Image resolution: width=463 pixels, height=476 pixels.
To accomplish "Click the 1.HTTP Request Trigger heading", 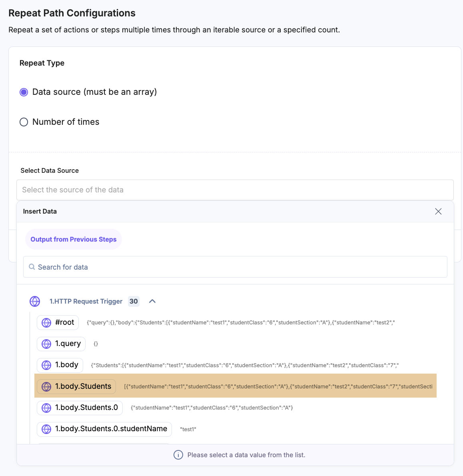I will point(86,301).
